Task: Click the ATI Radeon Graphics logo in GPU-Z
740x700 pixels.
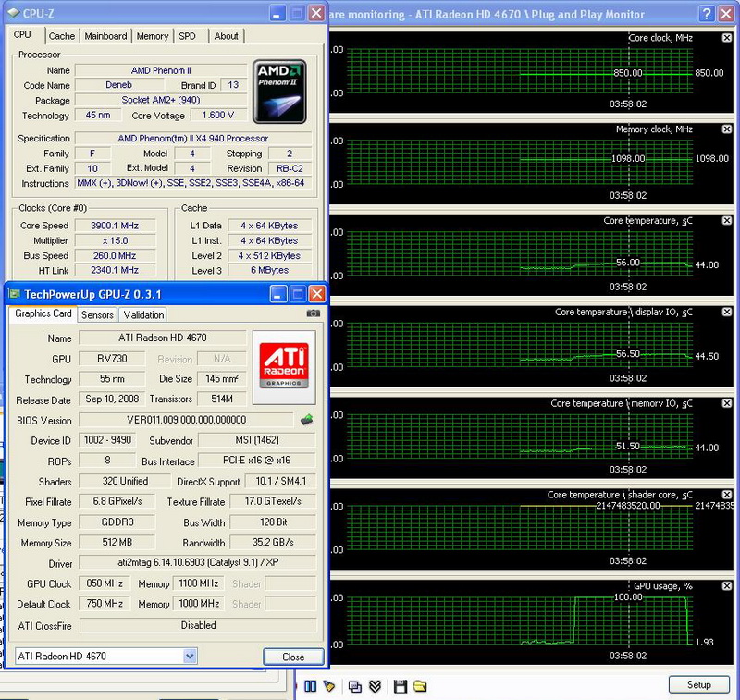Action: point(284,367)
